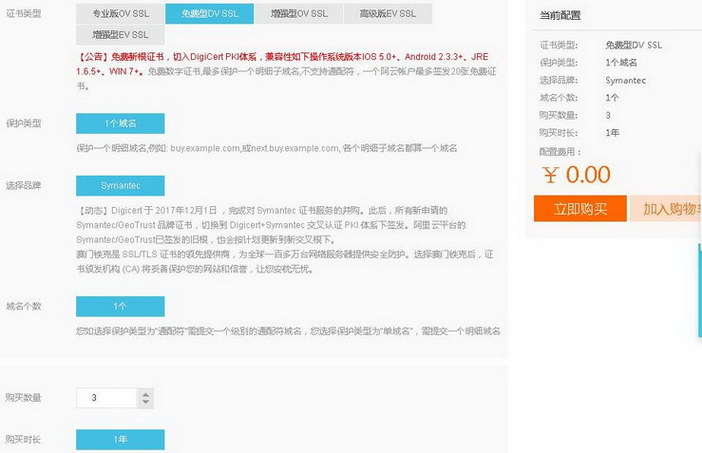Screen dimensions: 702x453
Task: Switch to 增强型OV SSL certificate option
Action: [298, 13]
